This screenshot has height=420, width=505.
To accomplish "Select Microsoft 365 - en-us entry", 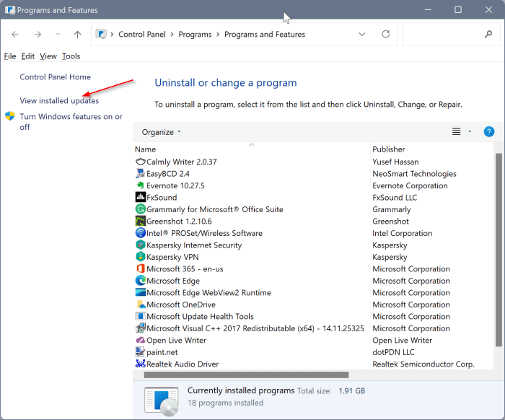I will point(185,269).
